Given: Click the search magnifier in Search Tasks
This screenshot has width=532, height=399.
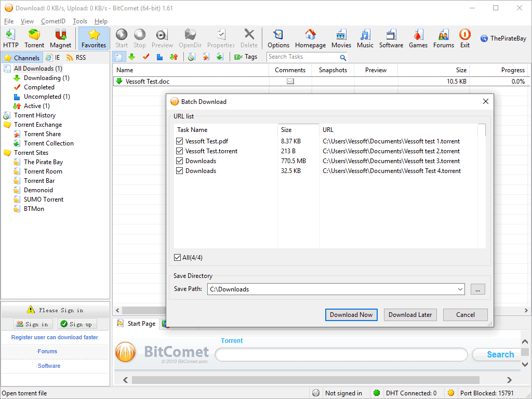Looking at the screenshot, I should click(x=343, y=57).
